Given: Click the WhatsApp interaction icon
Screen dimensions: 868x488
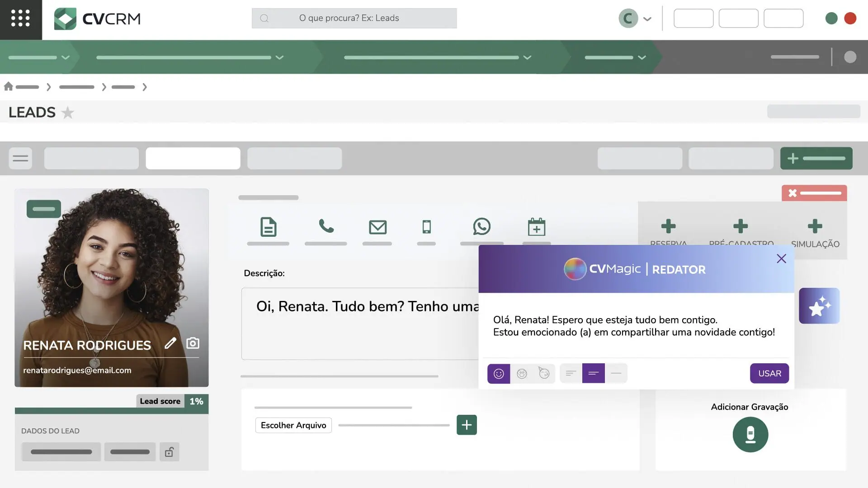Looking at the screenshot, I should tap(481, 227).
